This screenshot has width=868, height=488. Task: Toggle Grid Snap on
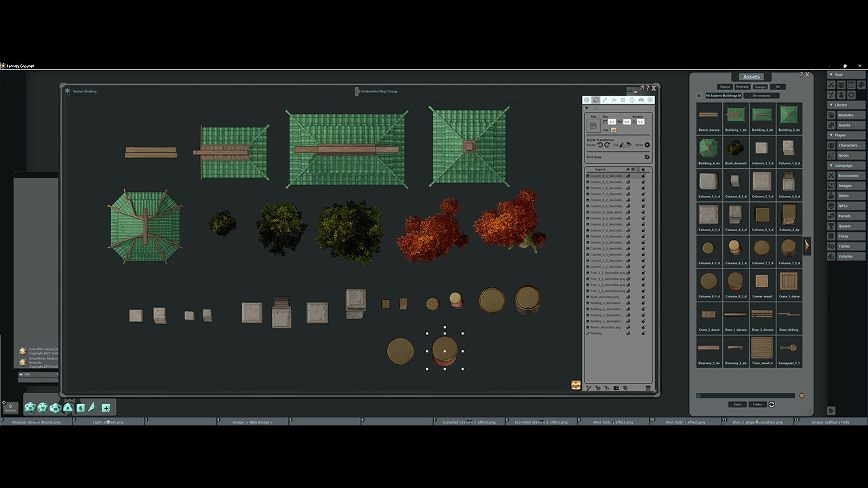(647, 157)
